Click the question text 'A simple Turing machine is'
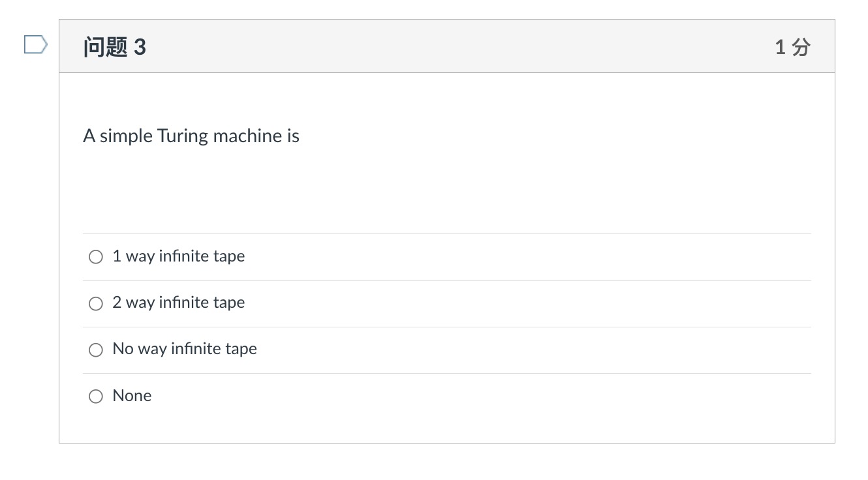The height and width of the screenshot is (480, 868). (191, 136)
